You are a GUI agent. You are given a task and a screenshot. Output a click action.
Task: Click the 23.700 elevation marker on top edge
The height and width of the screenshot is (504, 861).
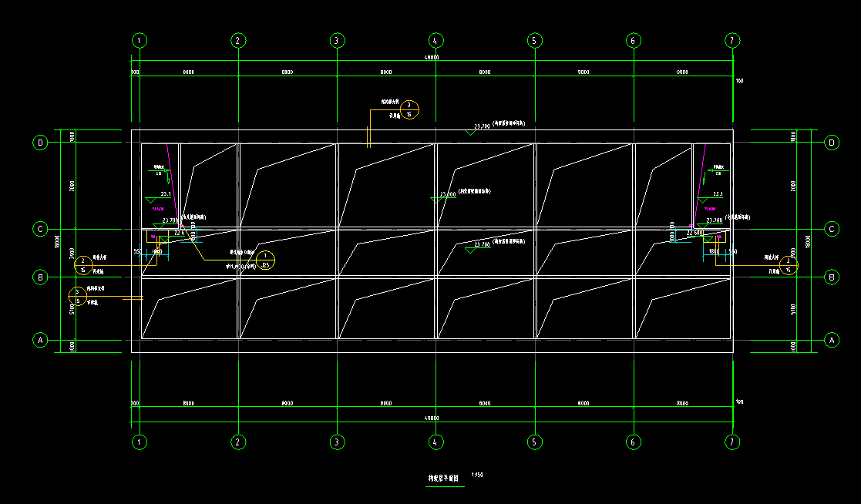click(482, 126)
